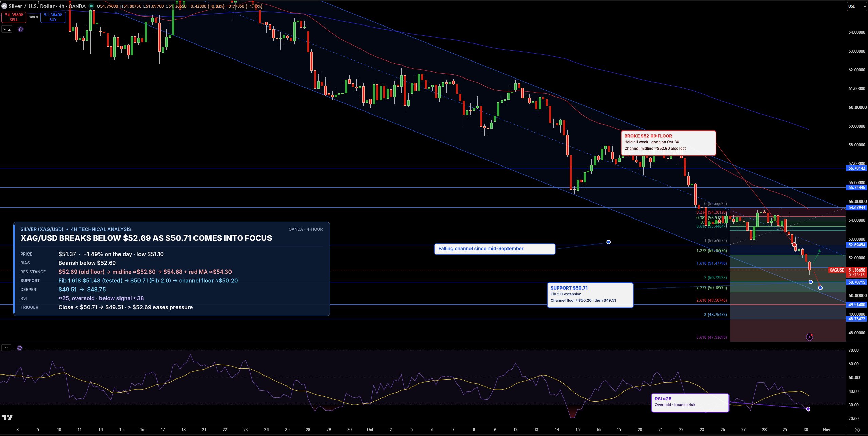The height and width of the screenshot is (436, 868).
Task: Click the 64.00000 price scale tick
Action: click(x=856, y=32)
